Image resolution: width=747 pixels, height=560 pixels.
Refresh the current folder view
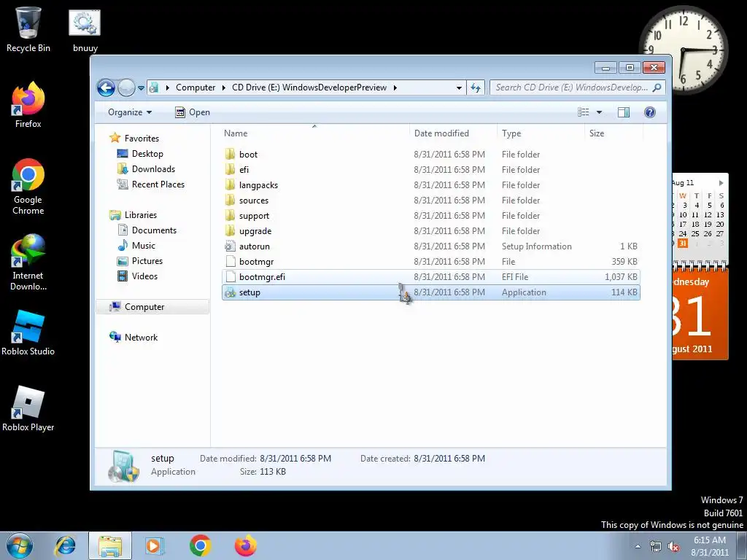[476, 87]
